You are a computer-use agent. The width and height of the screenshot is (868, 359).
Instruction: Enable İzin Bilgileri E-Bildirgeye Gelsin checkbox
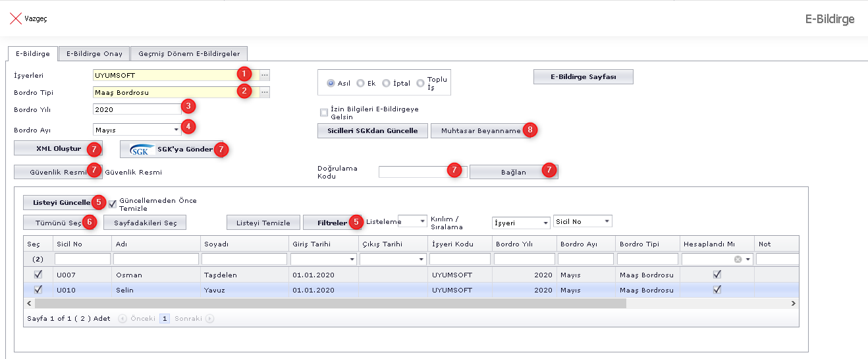pos(324,112)
